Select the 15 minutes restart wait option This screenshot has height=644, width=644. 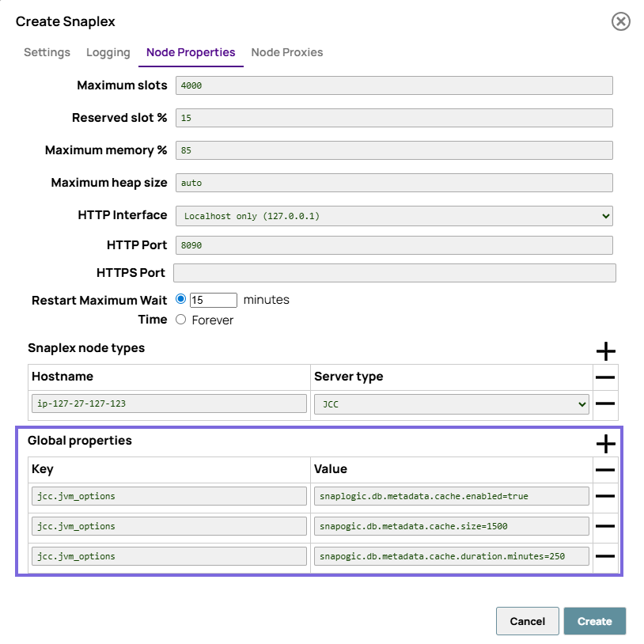[182, 299]
